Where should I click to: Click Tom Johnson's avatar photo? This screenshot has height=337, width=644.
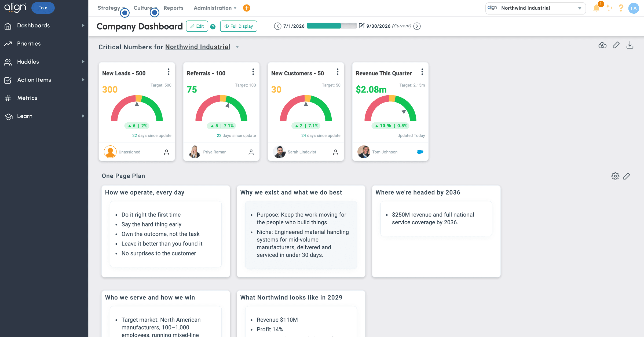364,152
